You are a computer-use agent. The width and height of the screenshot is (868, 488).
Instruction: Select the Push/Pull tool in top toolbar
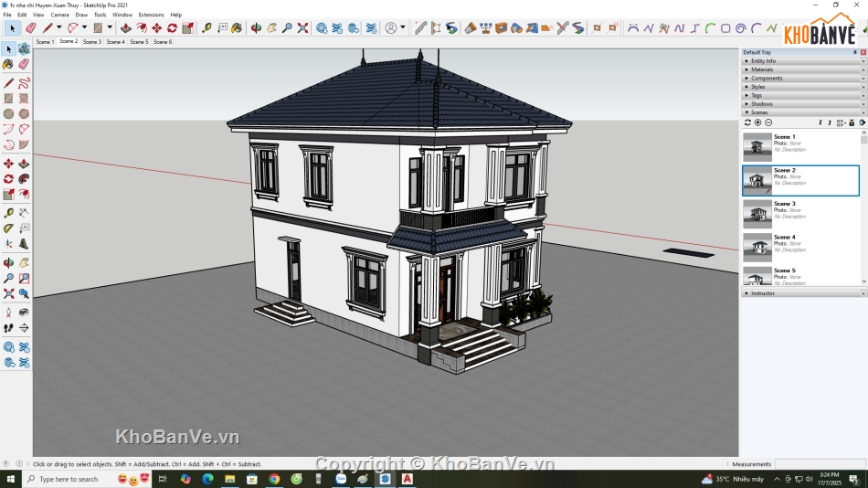click(x=126, y=27)
